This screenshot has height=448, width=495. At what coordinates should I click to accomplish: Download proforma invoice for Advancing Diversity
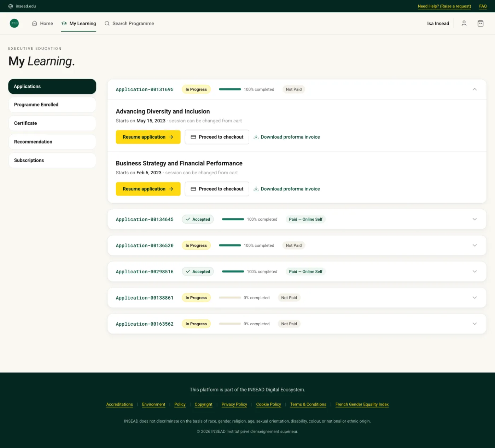pyautogui.click(x=287, y=137)
